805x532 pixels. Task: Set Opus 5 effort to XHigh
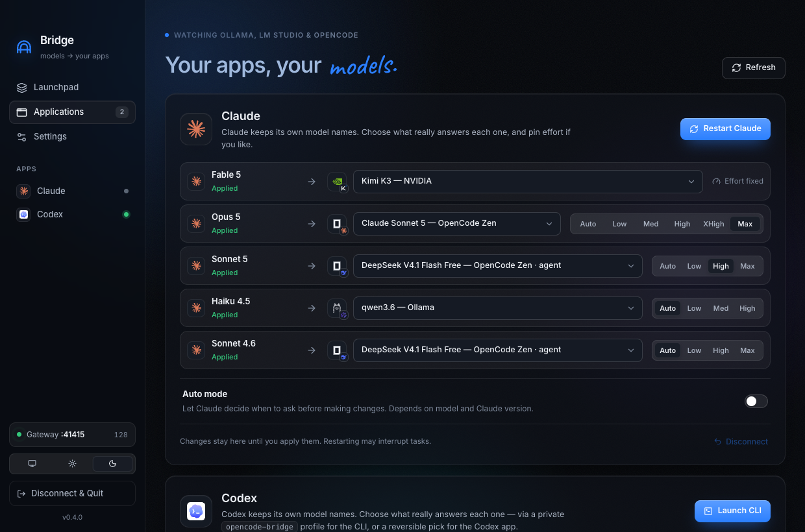tap(713, 224)
